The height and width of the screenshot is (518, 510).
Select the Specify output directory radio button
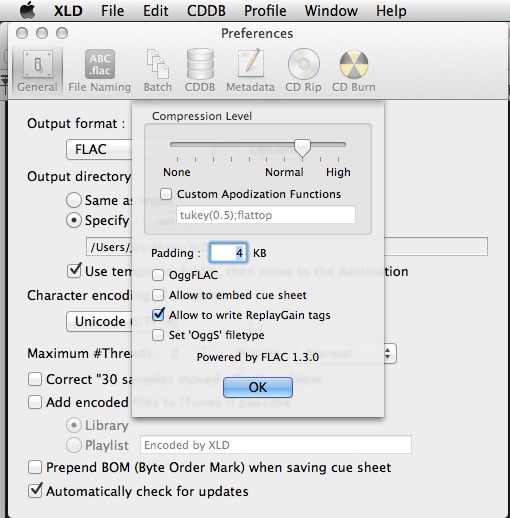[x=74, y=220]
